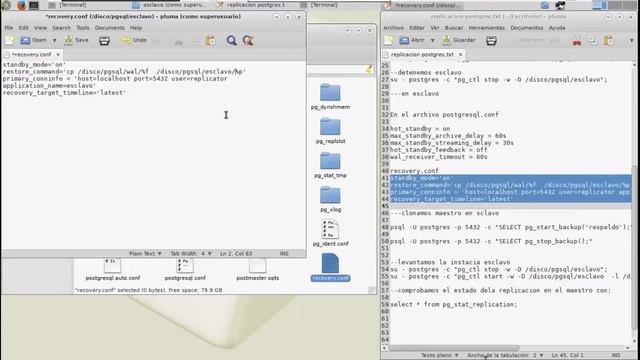Place cursor on standby_mode='on' line in recovery.conf

(34, 64)
